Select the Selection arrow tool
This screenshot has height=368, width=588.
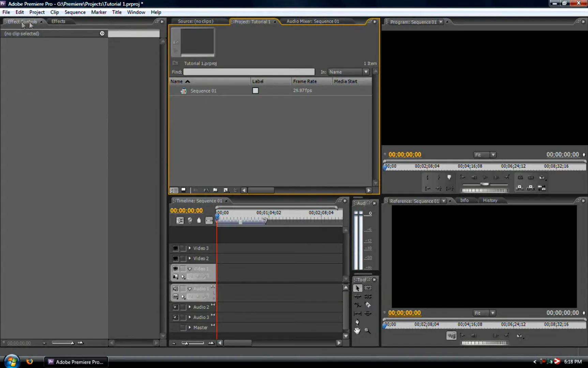[357, 288]
